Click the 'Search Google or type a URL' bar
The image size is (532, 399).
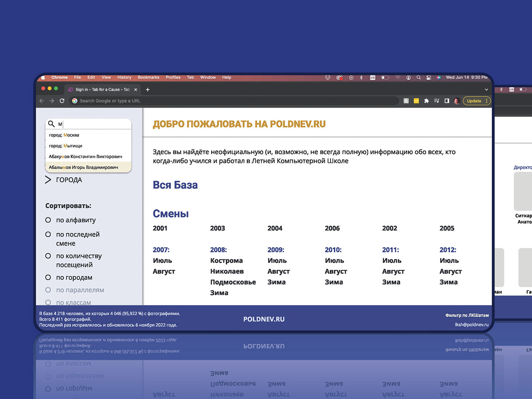click(234, 101)
